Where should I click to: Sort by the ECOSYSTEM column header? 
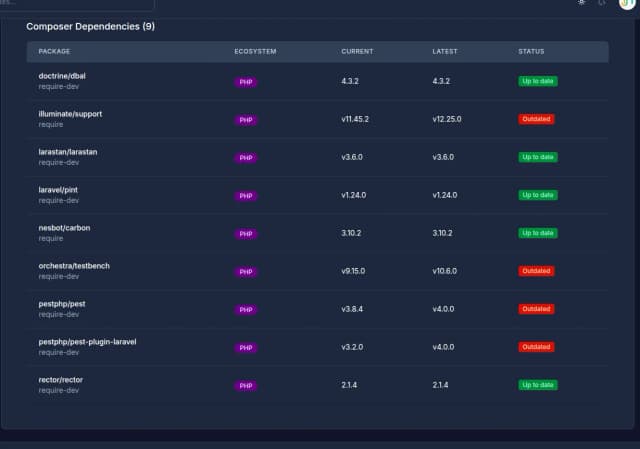pos(255,51)
